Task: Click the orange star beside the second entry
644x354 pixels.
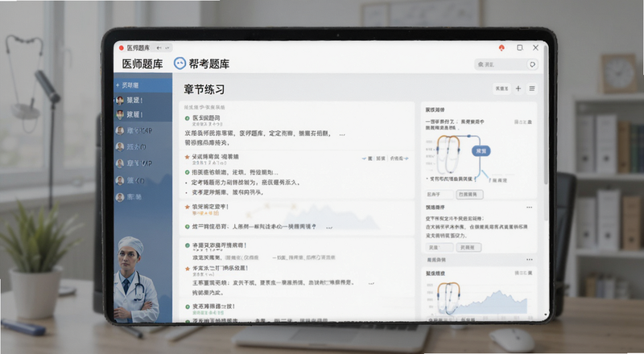Action: click(188, 157)
